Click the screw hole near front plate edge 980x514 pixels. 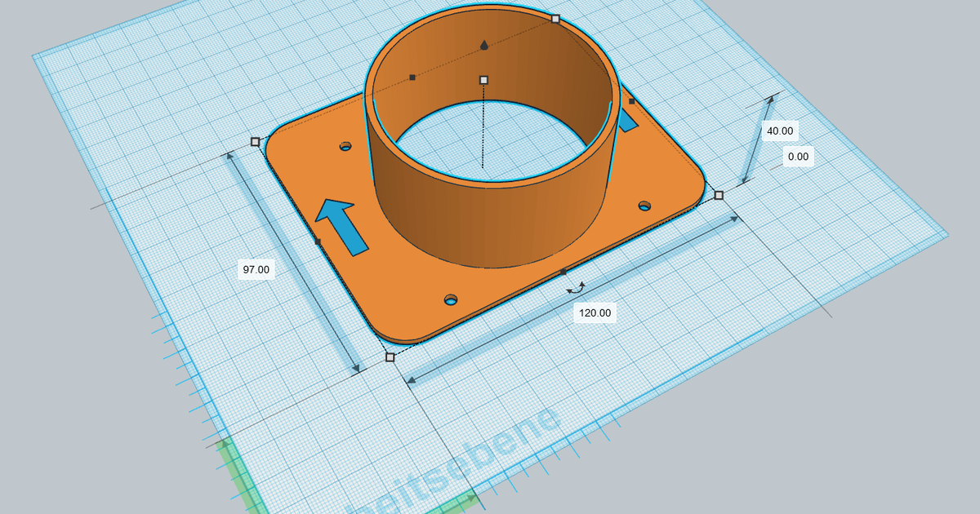click(451, 299)
